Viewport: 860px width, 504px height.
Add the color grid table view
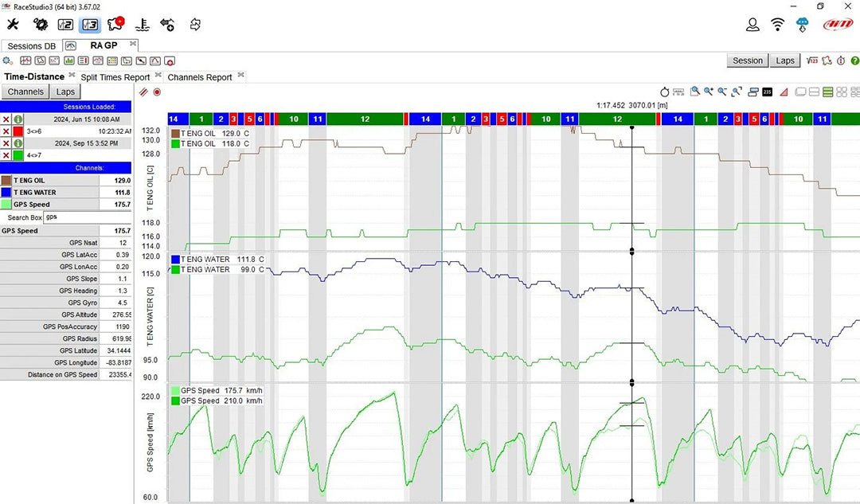[112, 61]
